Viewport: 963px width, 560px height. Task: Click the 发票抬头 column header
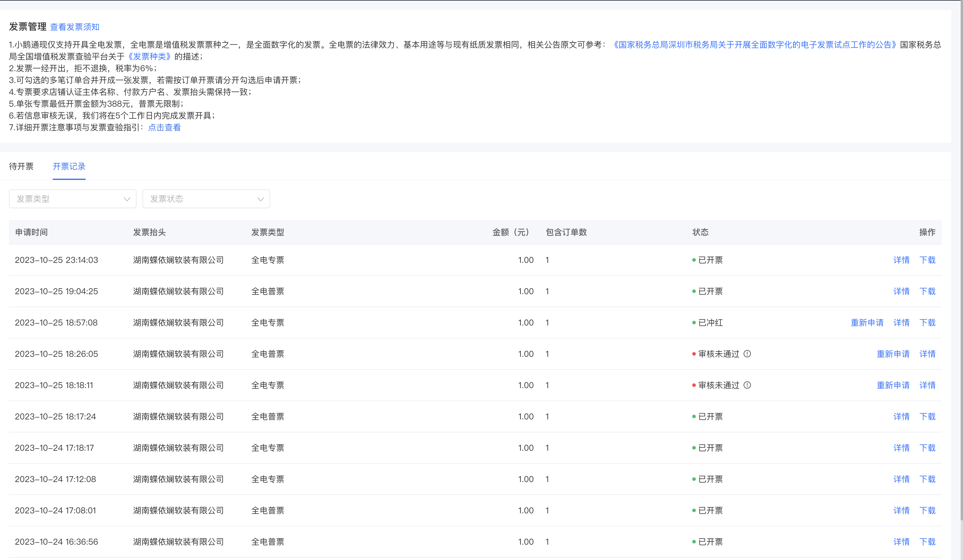150,232
